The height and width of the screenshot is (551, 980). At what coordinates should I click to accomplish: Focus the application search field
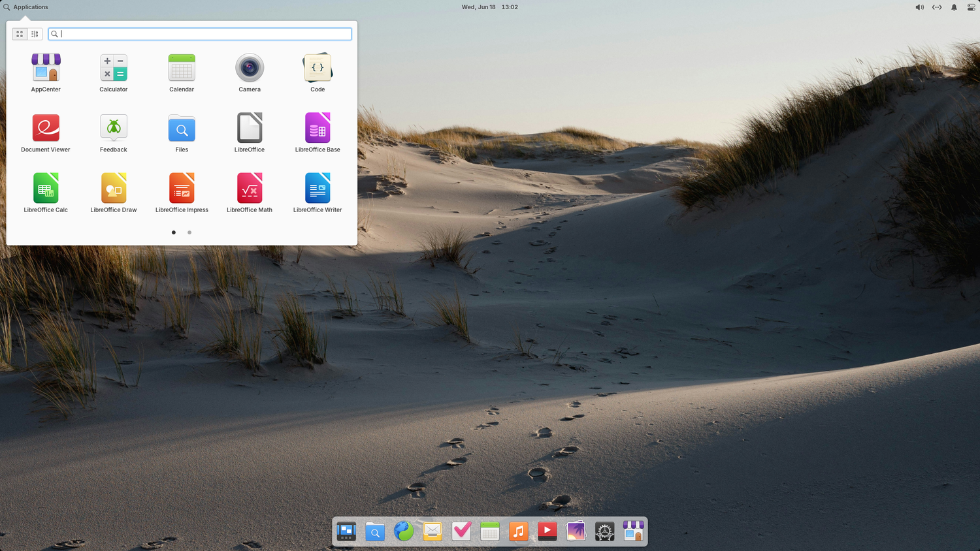pyautogui.click(x=200, y=34)
